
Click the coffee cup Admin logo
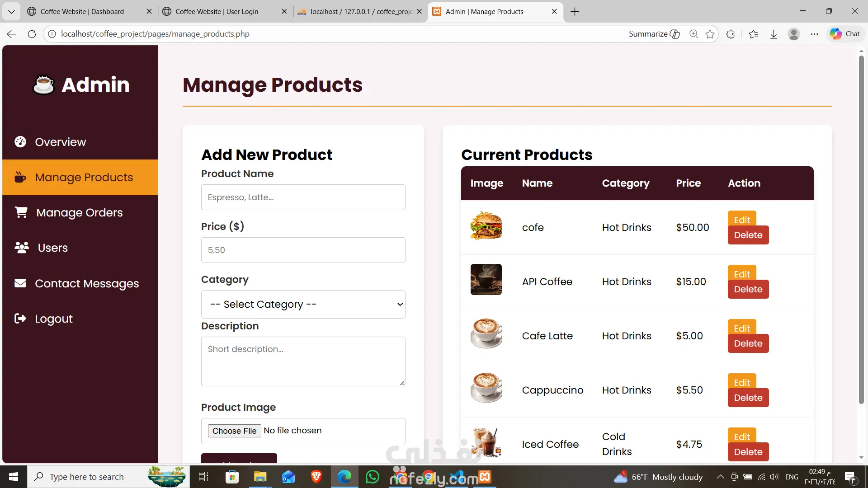pyautogui.click(x=44, y=84)
